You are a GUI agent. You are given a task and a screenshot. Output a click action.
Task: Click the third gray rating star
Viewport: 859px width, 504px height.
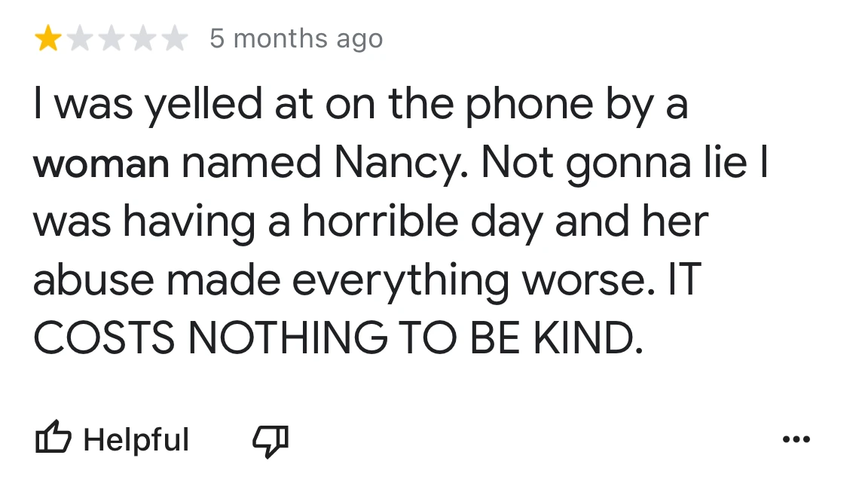pos(111,38)
